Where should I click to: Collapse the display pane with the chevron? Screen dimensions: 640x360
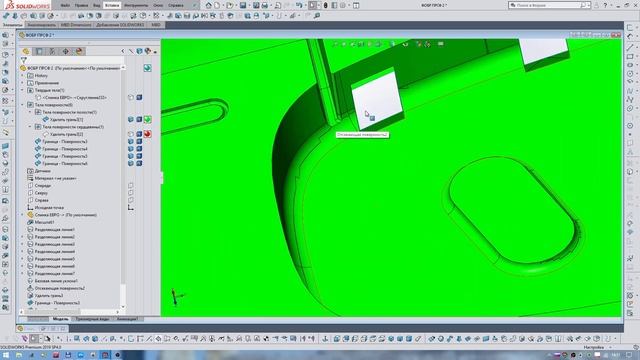point(123,51)
